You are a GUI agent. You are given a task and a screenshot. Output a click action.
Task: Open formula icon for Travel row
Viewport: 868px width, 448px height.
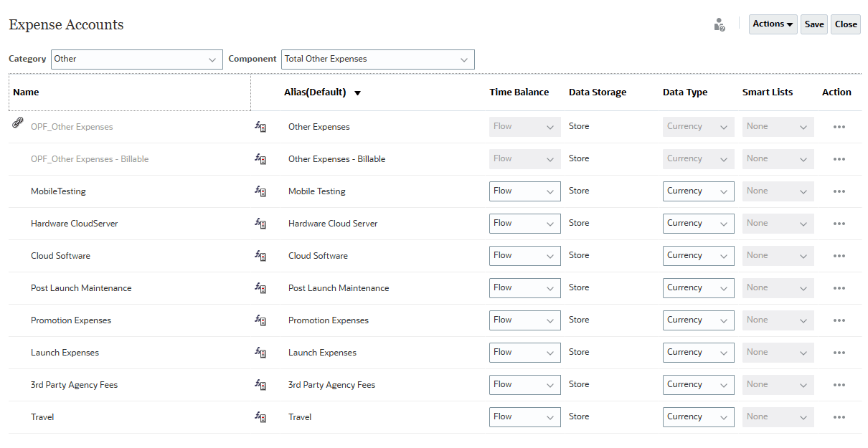coord(260,417)
